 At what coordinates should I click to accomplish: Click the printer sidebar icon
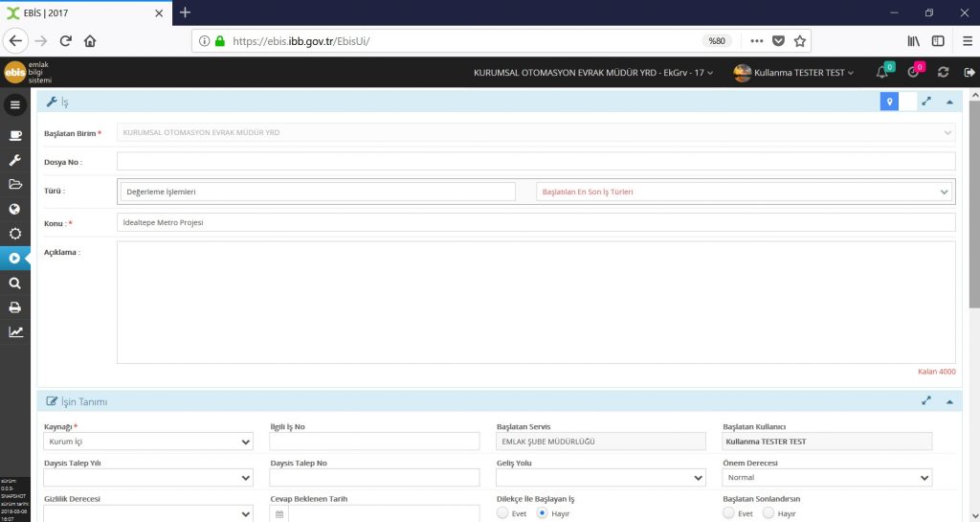click(x=15, y=307)
